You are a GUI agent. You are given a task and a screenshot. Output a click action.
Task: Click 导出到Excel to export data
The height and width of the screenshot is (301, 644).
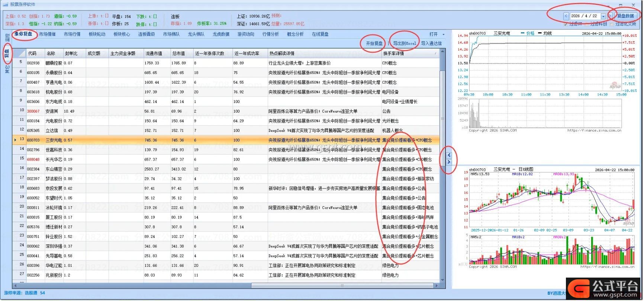404,43
